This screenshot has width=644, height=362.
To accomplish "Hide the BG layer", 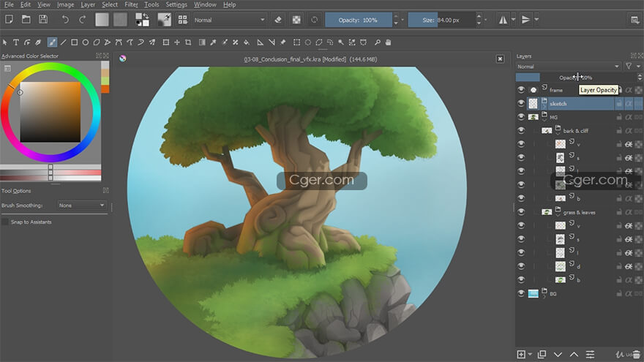I will (x=521, y=293).
